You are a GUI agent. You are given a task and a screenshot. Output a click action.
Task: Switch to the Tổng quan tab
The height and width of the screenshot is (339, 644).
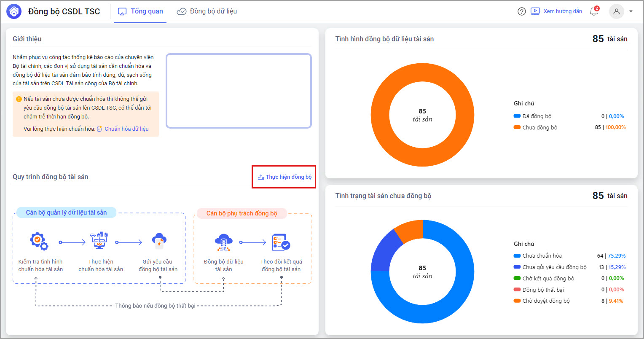pos(140,11)
